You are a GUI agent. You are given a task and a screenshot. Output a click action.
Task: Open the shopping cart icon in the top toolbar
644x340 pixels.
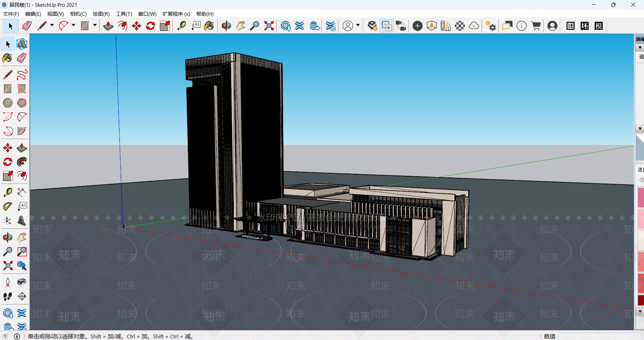point(536,26)
